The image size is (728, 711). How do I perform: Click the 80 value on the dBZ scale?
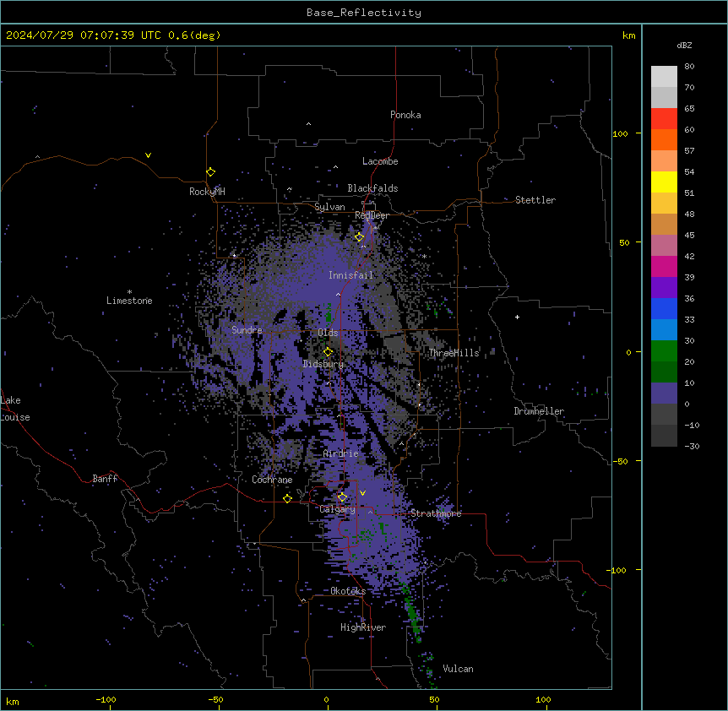689,67
